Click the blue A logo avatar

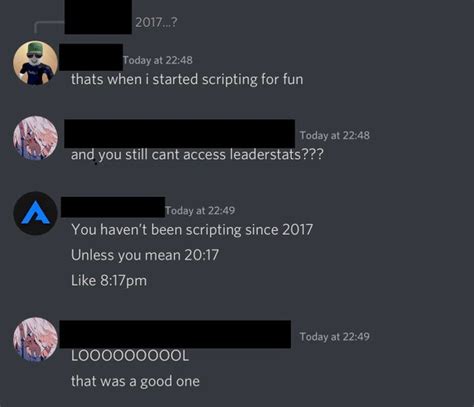coord(35,213)
